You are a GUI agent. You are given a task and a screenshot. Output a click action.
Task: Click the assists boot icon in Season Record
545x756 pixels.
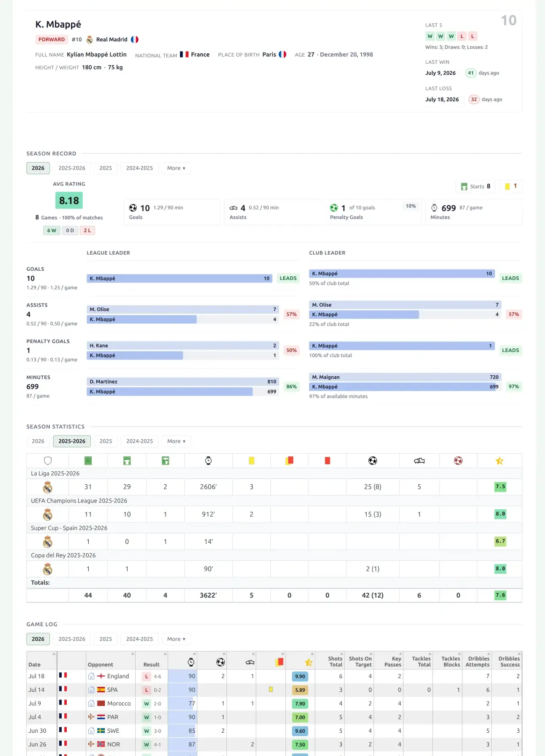[x=233, y=208]
